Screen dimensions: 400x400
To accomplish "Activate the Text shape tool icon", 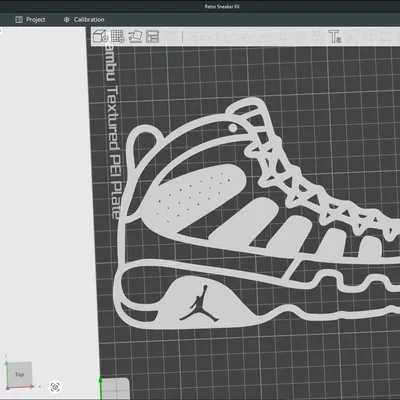I will [x=334, y=36].
